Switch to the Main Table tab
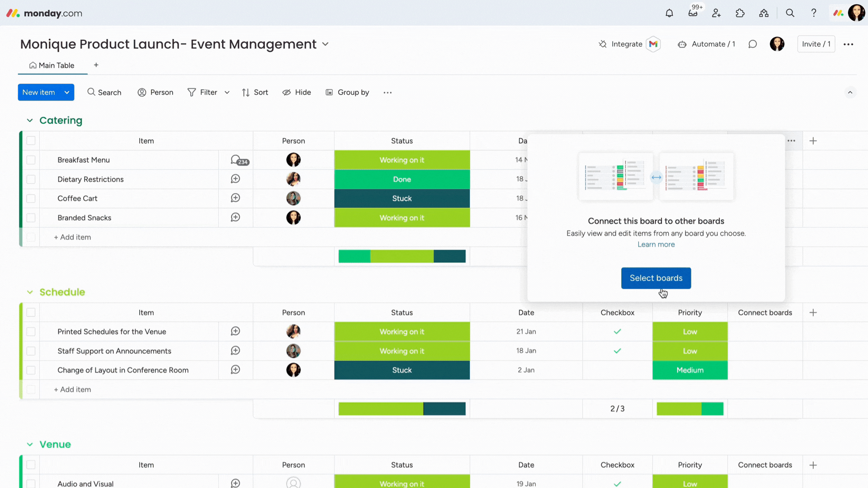The height and width of the screenshot is (488, 868). coord(52,66)
